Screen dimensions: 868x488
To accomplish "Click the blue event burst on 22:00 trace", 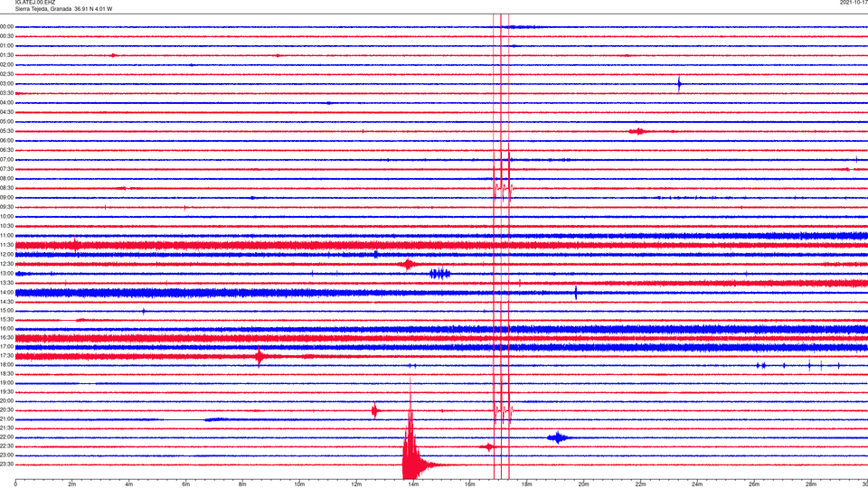I will coord(558,437).
